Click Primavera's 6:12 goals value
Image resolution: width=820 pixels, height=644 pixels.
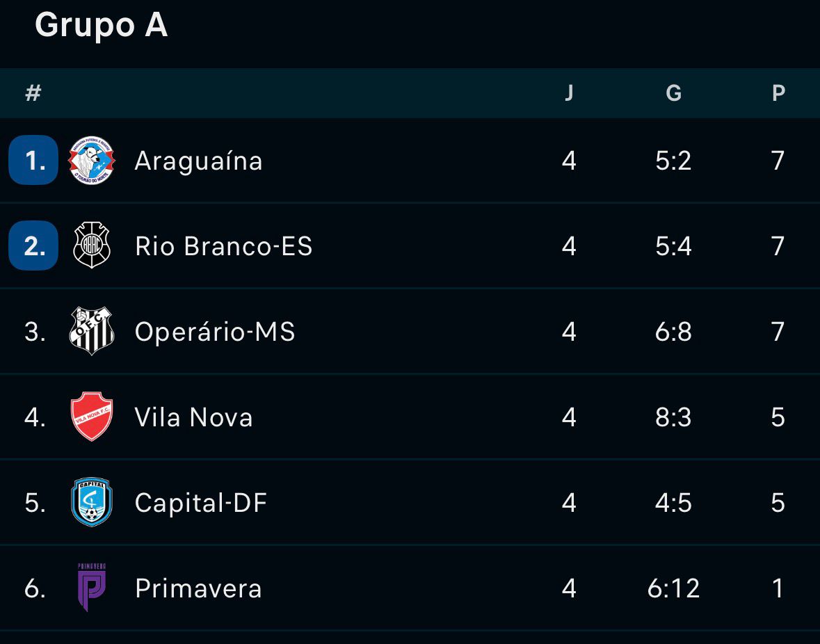tap(673, 588)
